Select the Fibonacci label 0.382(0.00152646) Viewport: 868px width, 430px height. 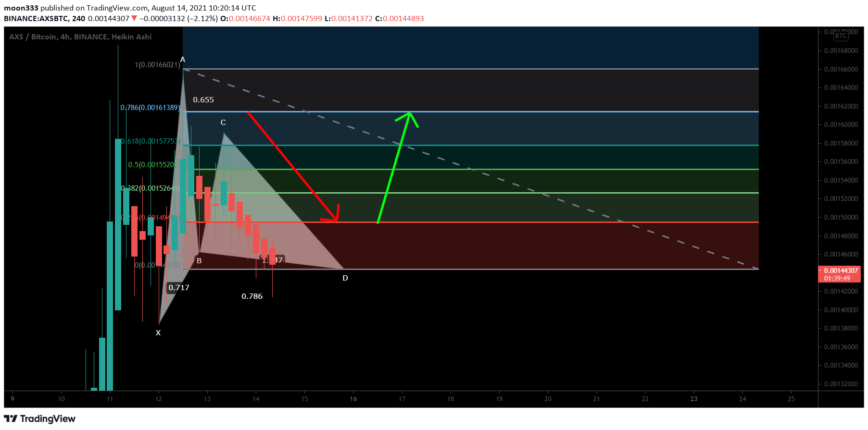coord(150,188)
